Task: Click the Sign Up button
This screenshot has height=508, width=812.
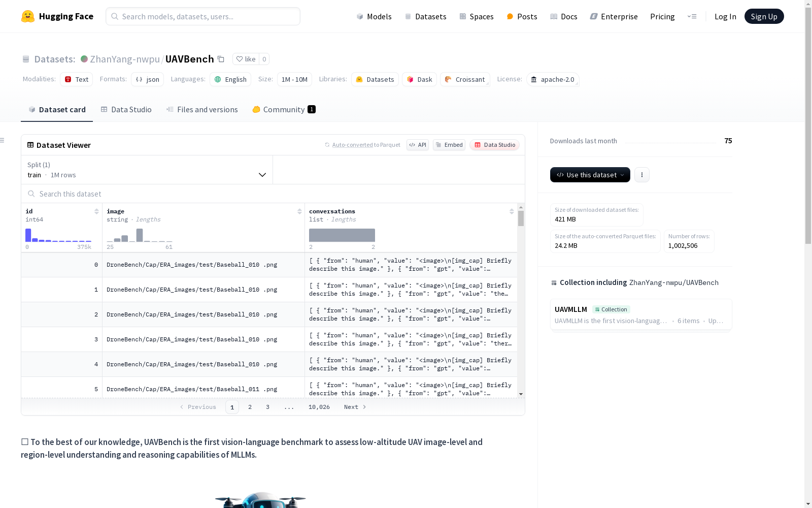Action: 764,16
